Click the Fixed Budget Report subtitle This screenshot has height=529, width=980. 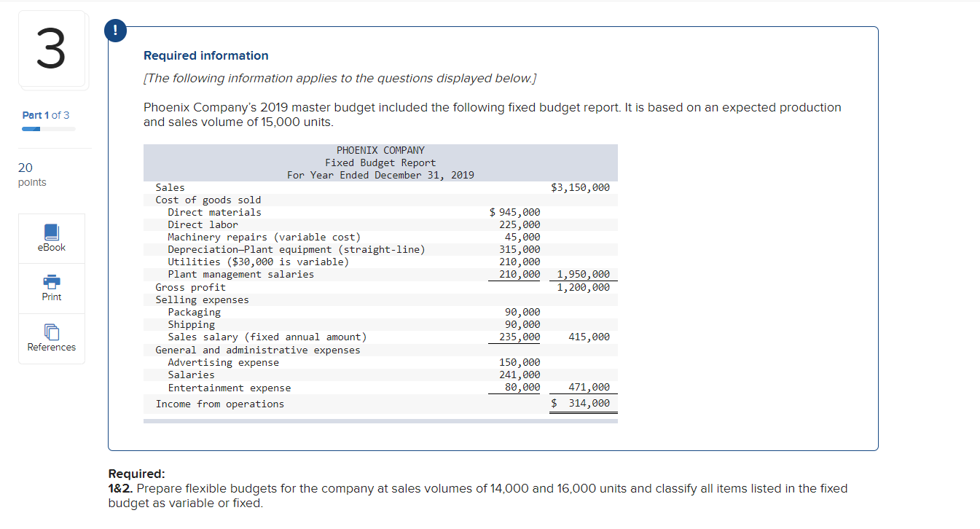coord(380,162)
